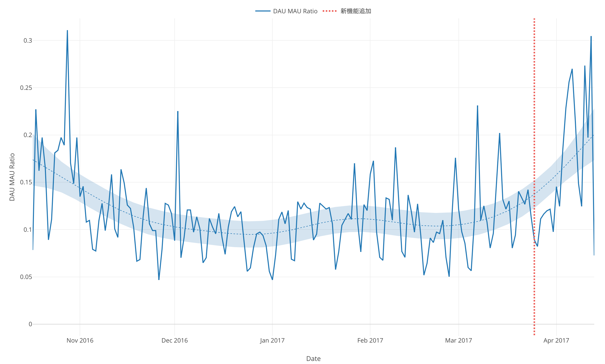Click the blue line swatch in legend
This screenshot has width=605, height=364.
point(263,11)
